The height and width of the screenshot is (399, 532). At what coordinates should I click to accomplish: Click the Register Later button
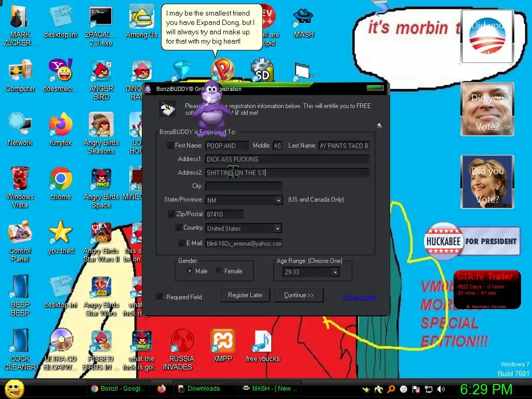click(245, 295)
